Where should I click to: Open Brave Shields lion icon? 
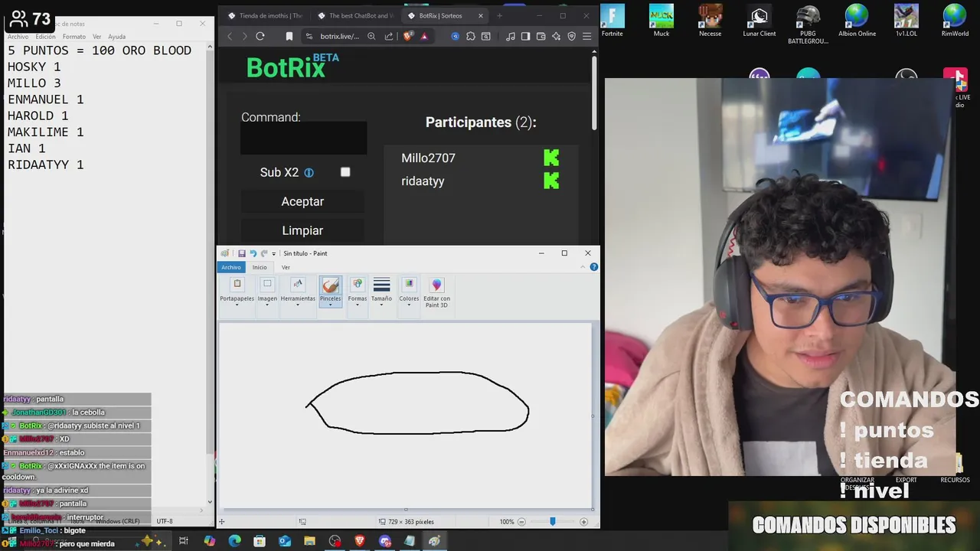[x=407, y=36]
